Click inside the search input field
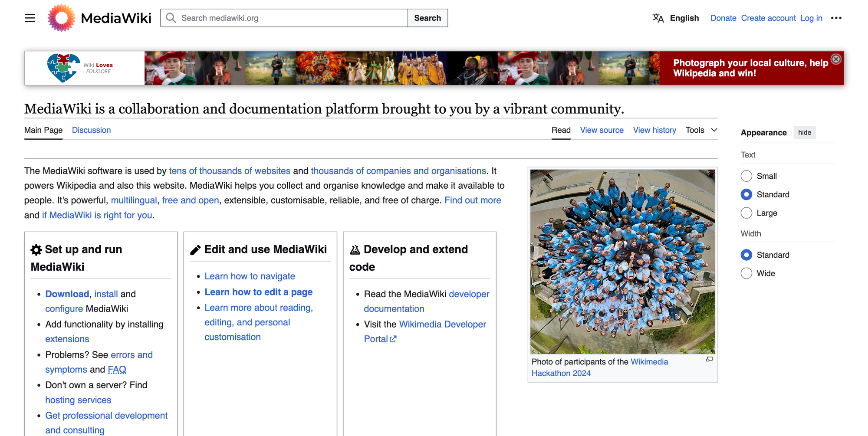This screenshot has width=868, height=436. pyautogui.click(x=282, y=18)
